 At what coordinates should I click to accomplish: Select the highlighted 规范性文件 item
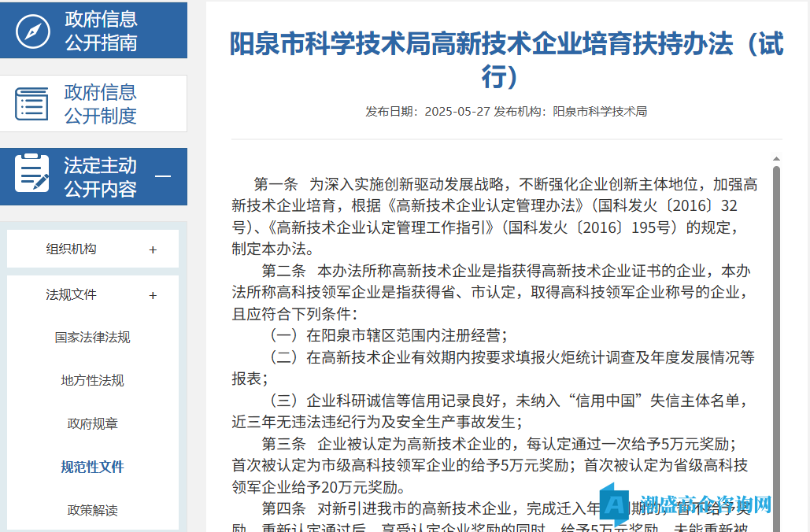tap(93, 467)
